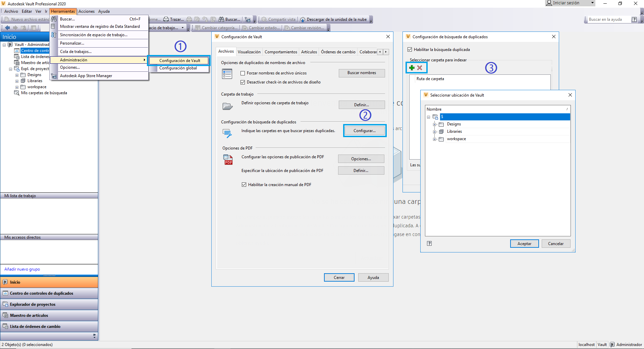This screenshot has height=349, width=644.
Task: Click Cerrar in Configuración de Vault
Action: tap(339, 278)
